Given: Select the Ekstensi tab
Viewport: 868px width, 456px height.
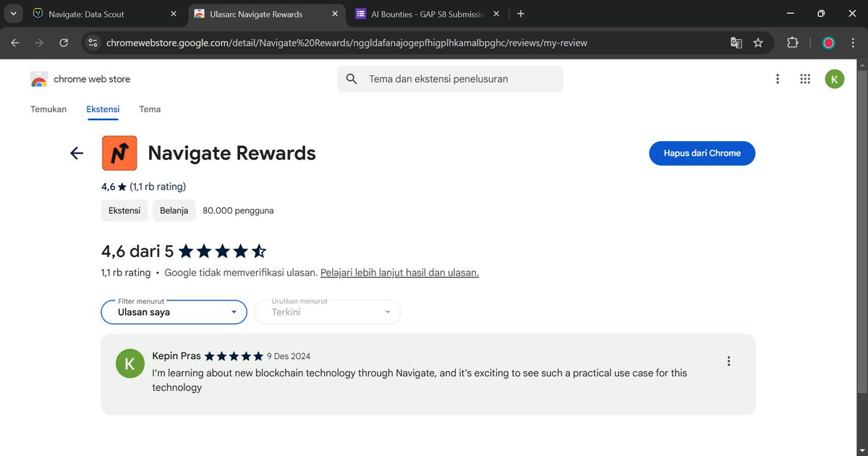Looking at the screenshot, I should click(103, 109).
